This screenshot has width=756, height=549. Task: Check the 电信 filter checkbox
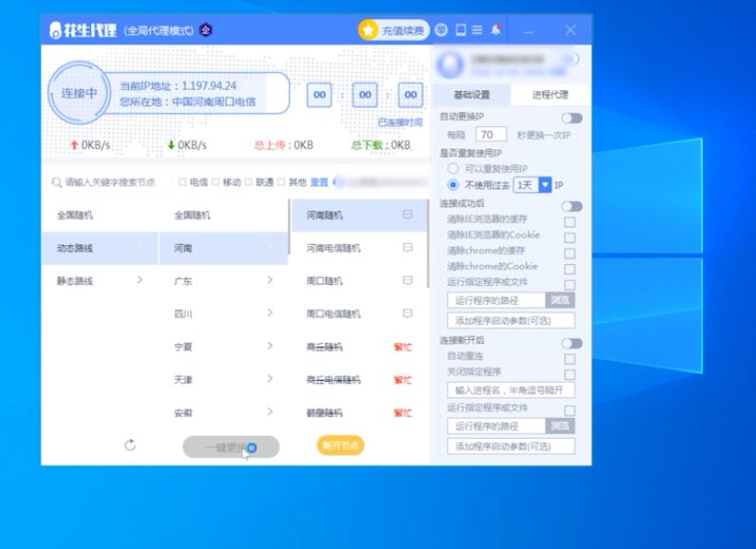coord(182,182)
